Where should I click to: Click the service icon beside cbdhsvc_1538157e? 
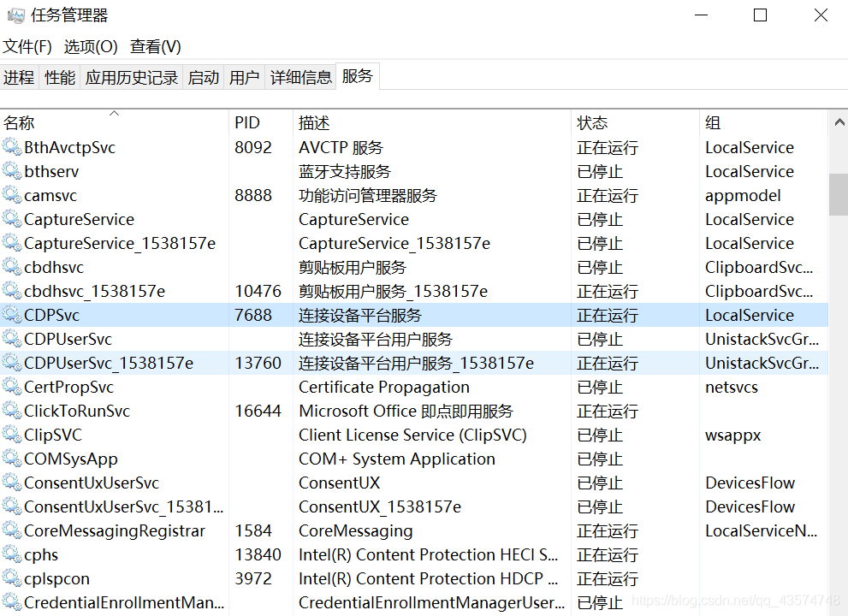pyautogui.click(x=11, y=290)
